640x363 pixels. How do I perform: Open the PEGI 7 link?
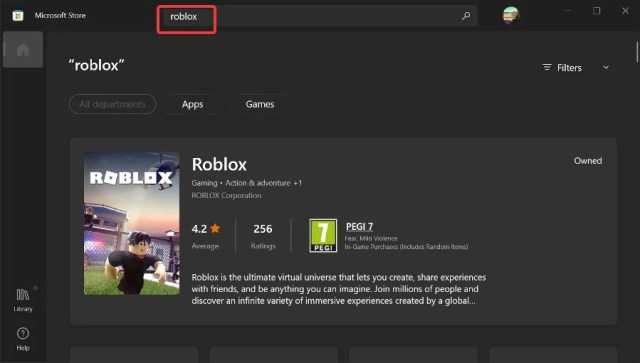(x=360, y=226)
